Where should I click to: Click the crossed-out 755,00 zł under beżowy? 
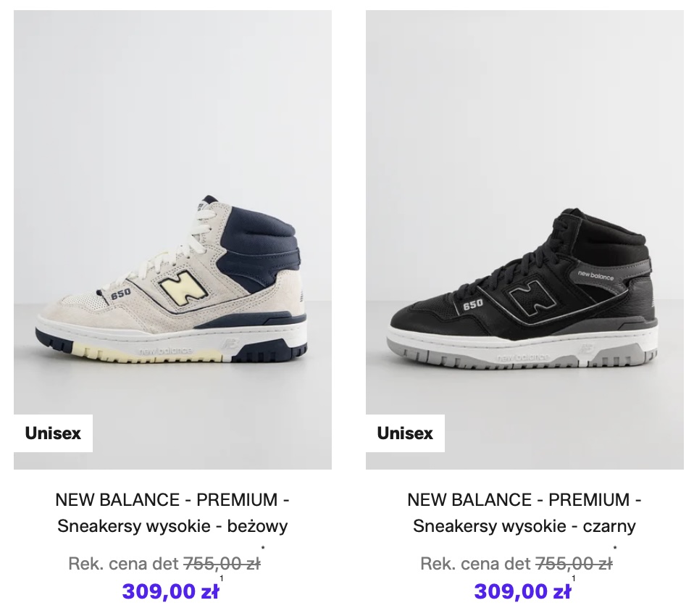coord(222,563)
